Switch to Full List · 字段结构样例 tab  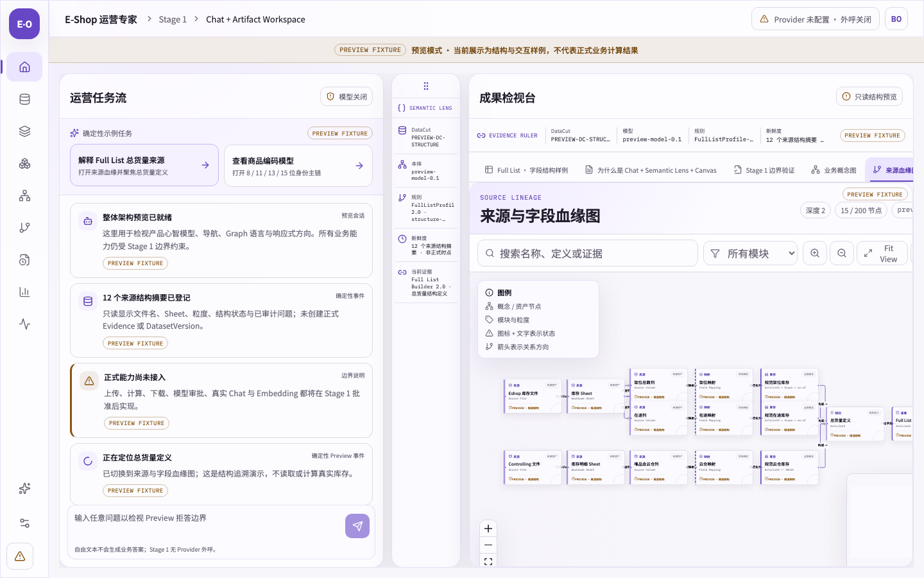pyautogui.click(x=526, y=170)
